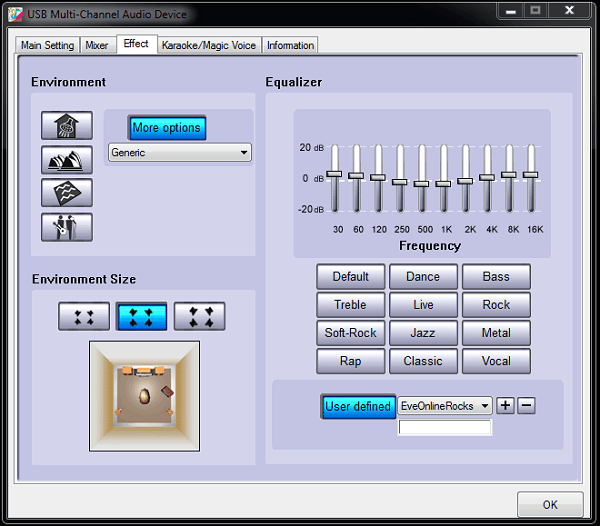Select the music pub environment icon
The width and height of the screenshot is (600, 526).
pos(67,227)
